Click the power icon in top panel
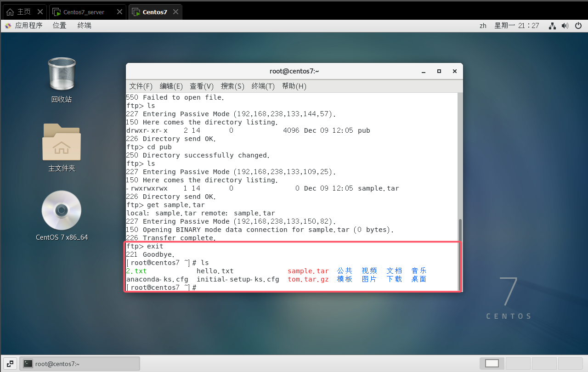The image size is (588, 372). coord(578,26)
